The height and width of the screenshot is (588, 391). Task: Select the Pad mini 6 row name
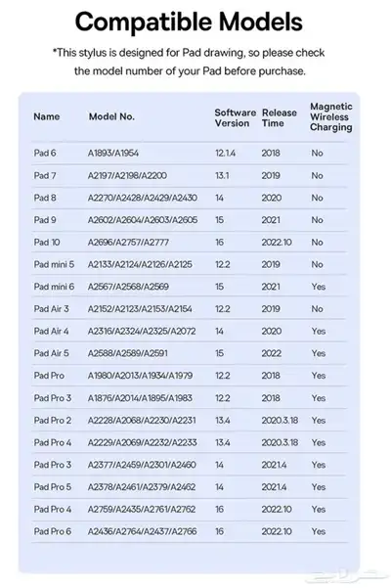[x=54, y=287]
